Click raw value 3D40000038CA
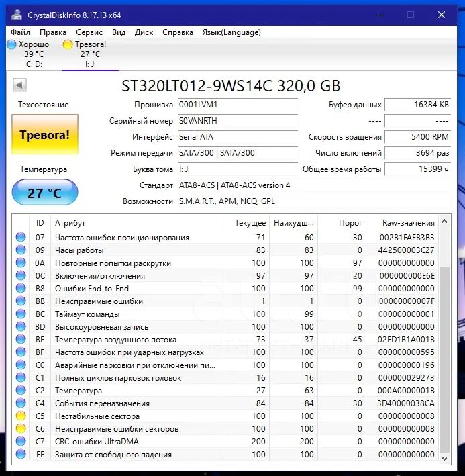Viewport: 465px width, 476px height. click(406, 403)
